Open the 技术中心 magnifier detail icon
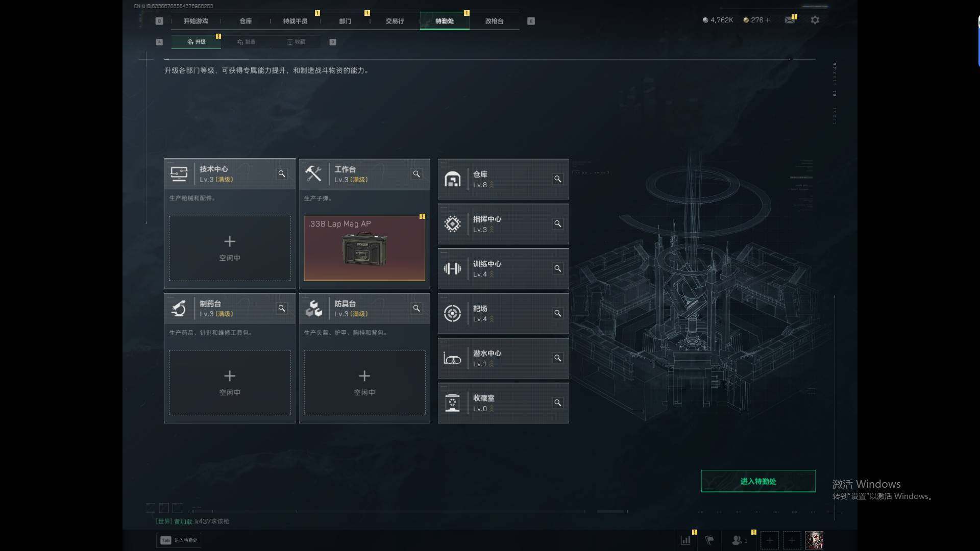Image resolution: width=980 pixels, height=551 pixels. (282, 174)
